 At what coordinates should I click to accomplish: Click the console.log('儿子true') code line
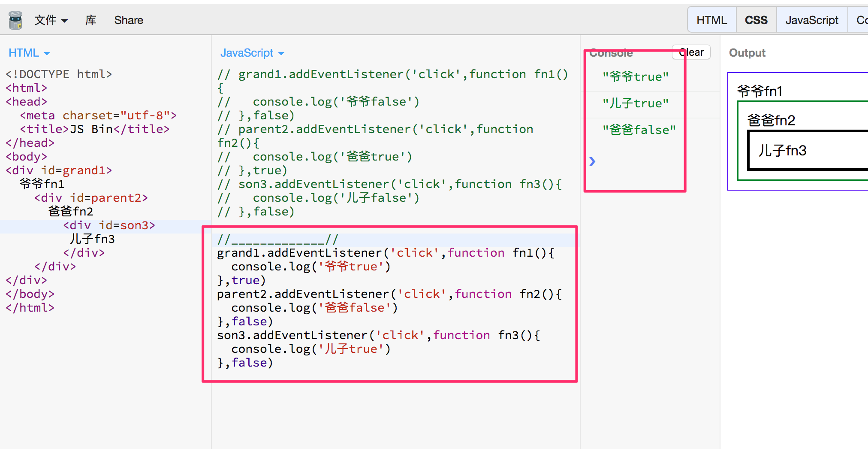[311, 349]
